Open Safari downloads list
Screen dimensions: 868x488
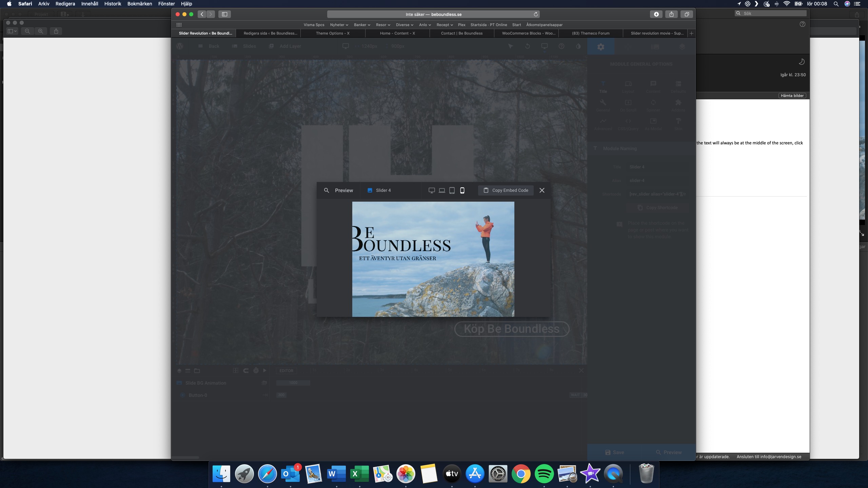point(656,14)
